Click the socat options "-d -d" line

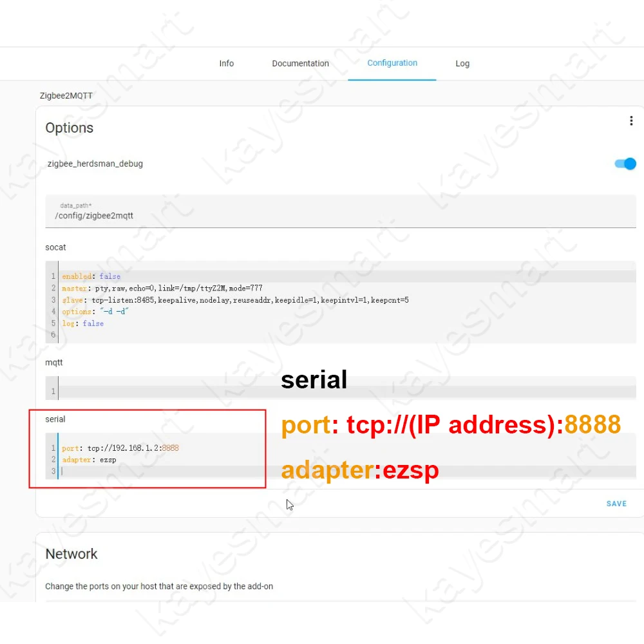95,312
